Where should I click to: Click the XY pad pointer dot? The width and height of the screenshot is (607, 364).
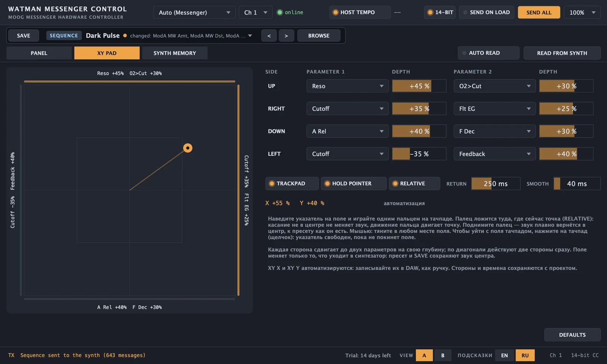coord(188,148)
